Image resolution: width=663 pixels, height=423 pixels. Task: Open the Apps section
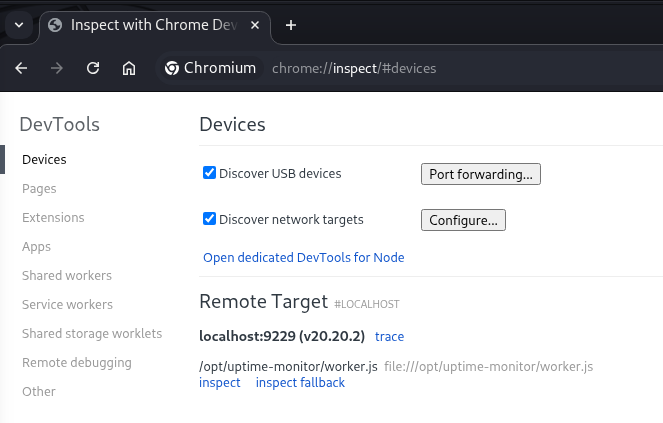point(36,247)
